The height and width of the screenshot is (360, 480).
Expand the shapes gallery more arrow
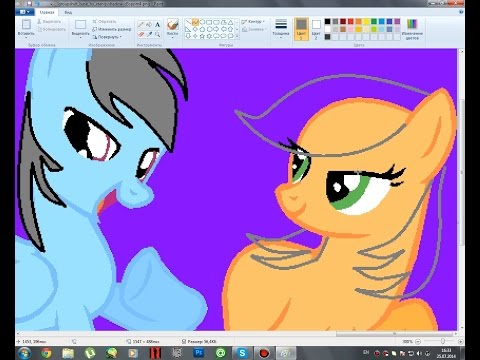coord(237,36)
